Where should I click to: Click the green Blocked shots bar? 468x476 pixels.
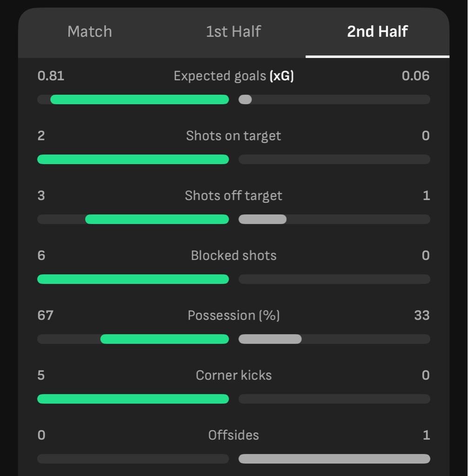click(133, 279)
